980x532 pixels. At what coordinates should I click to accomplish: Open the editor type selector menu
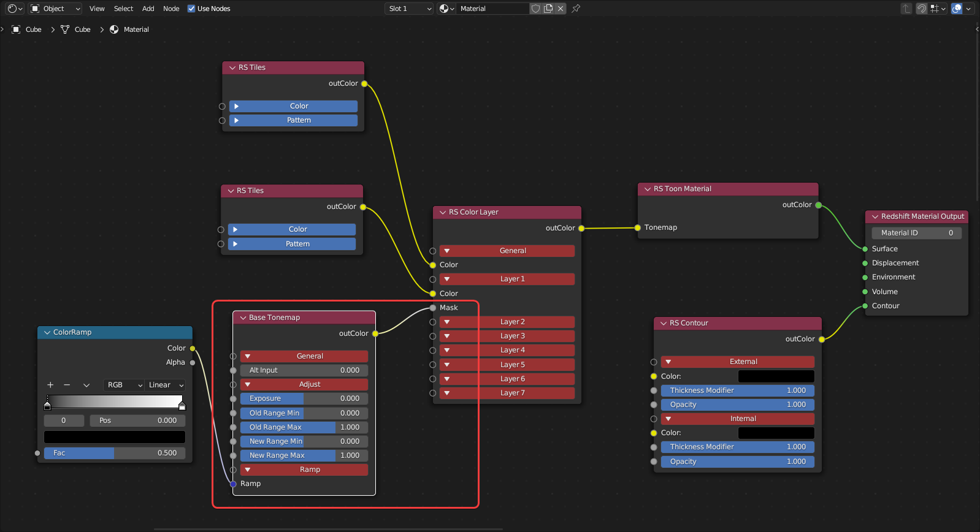(x=15, y=9)
